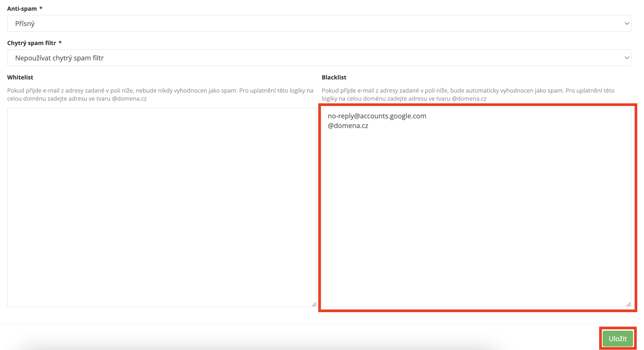Click the Chytrý spam filtr label
644x350 pixels.
point(32,43)
